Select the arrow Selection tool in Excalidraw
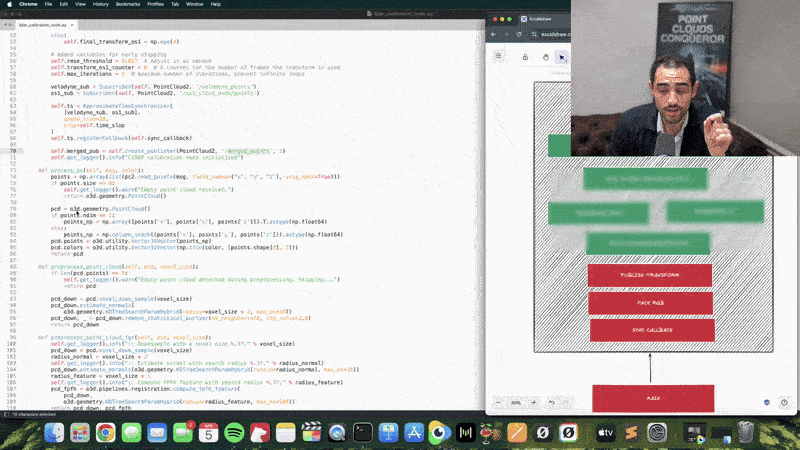Viewport: 800px width, 450px height. click(x=562, y=56)
